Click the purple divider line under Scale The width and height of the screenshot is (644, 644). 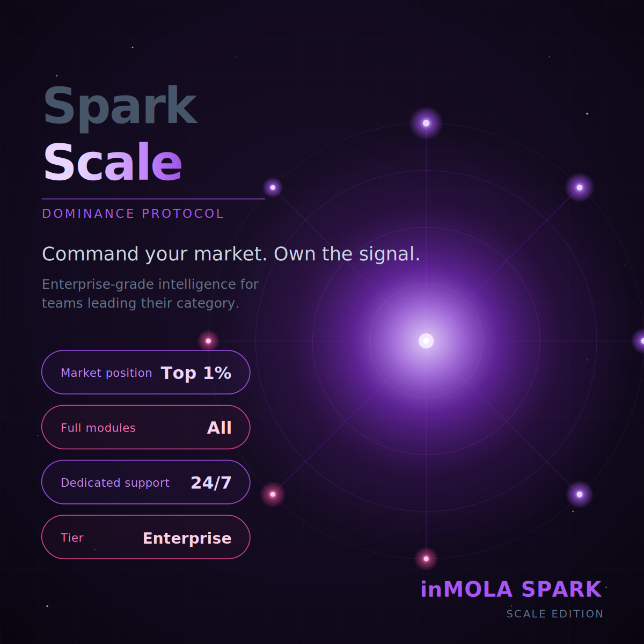coord(153,199)
